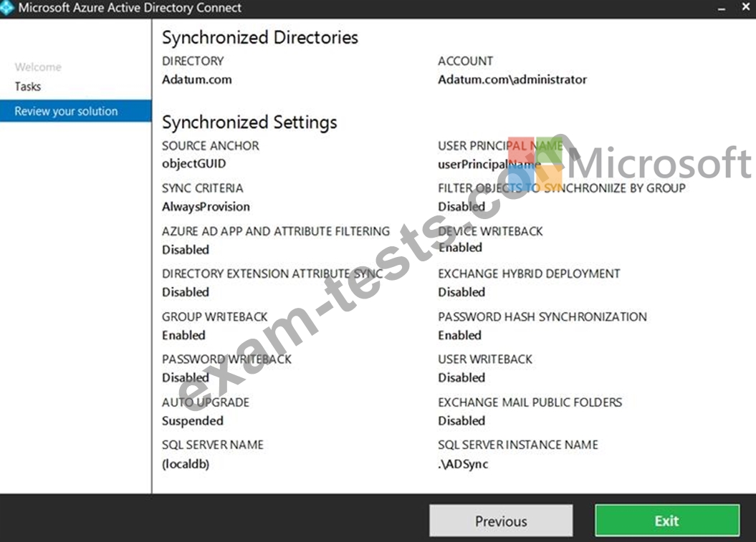The width and height of the screenshot is (756, 542).
Task: Click the SOURCE ANCHOR label
Action: tap(210, 145)
